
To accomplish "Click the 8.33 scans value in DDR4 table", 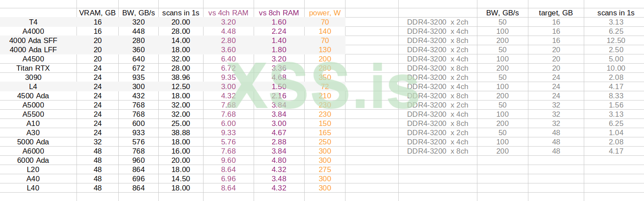I will coord(615,96).
